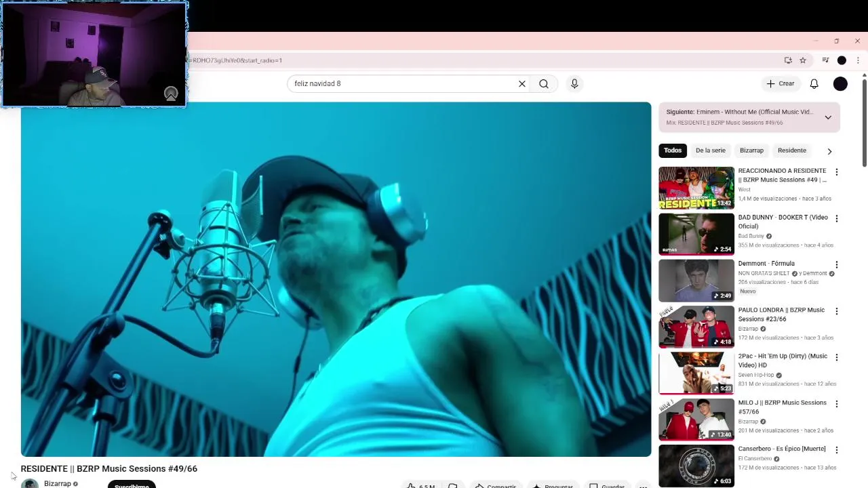Open options menu for BAD BUNNY BOOKER T video
This screenshot has height=488, width=868.
point(836,218)
